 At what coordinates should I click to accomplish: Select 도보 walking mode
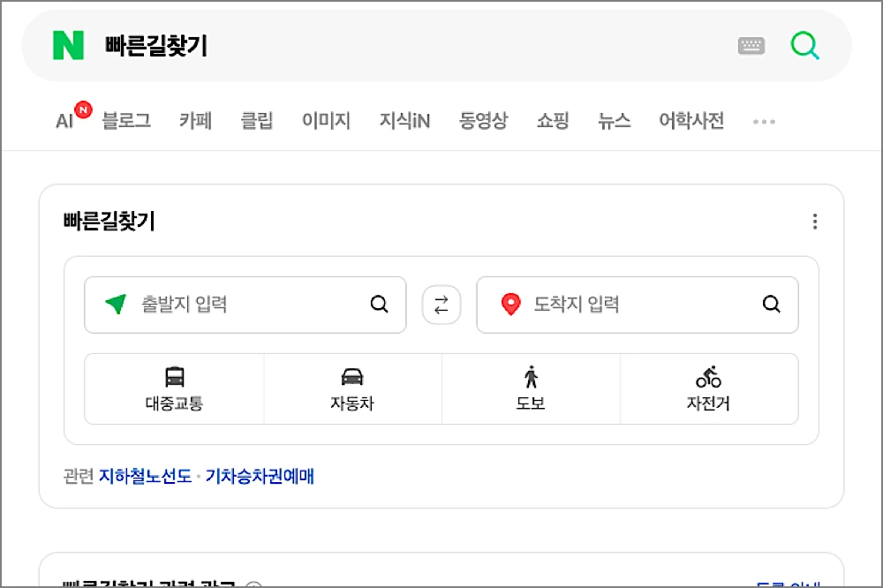click(531, 388)
